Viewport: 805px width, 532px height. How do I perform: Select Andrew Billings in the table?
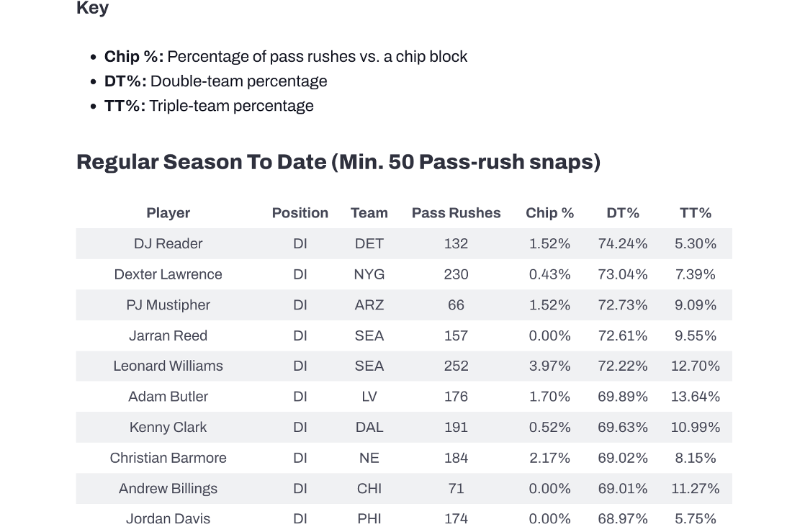click(x=168, y=488)
